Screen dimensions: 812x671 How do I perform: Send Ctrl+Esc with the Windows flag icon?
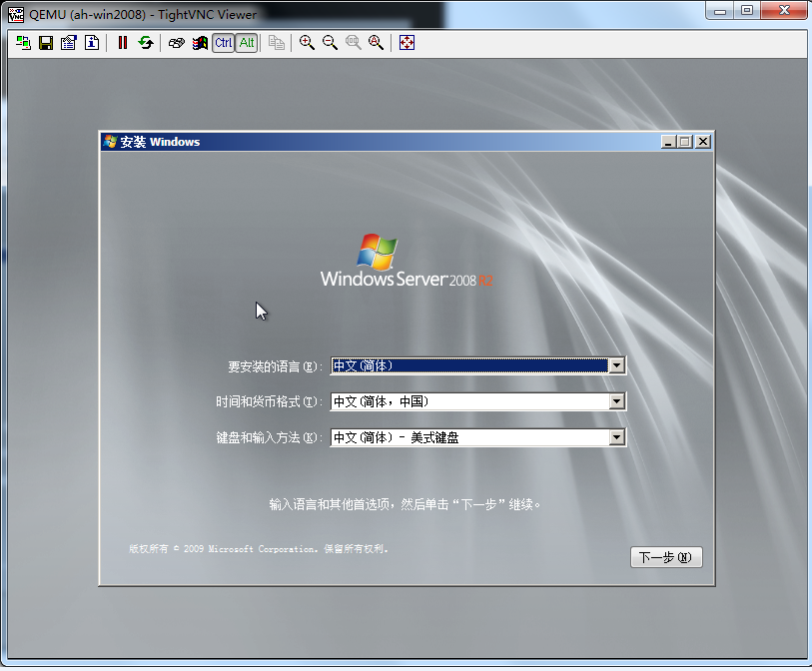coord(200,43)
